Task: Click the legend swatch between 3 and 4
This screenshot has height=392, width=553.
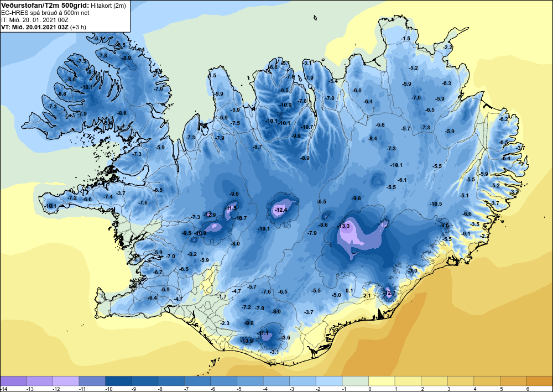Action: [461, 381]
